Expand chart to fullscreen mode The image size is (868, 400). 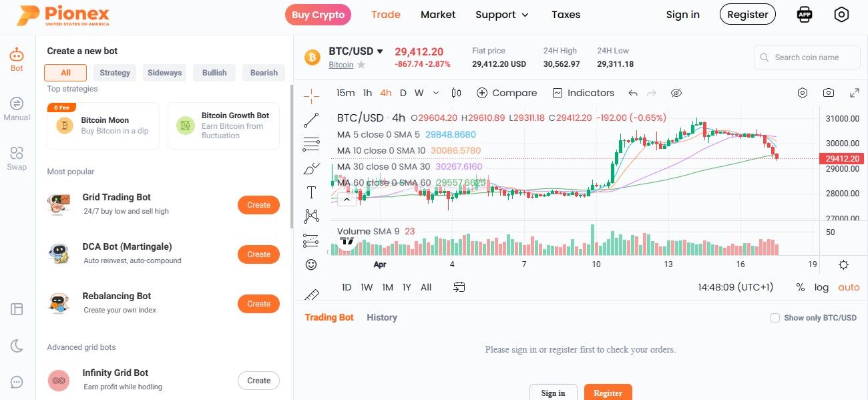coord(854,93)
